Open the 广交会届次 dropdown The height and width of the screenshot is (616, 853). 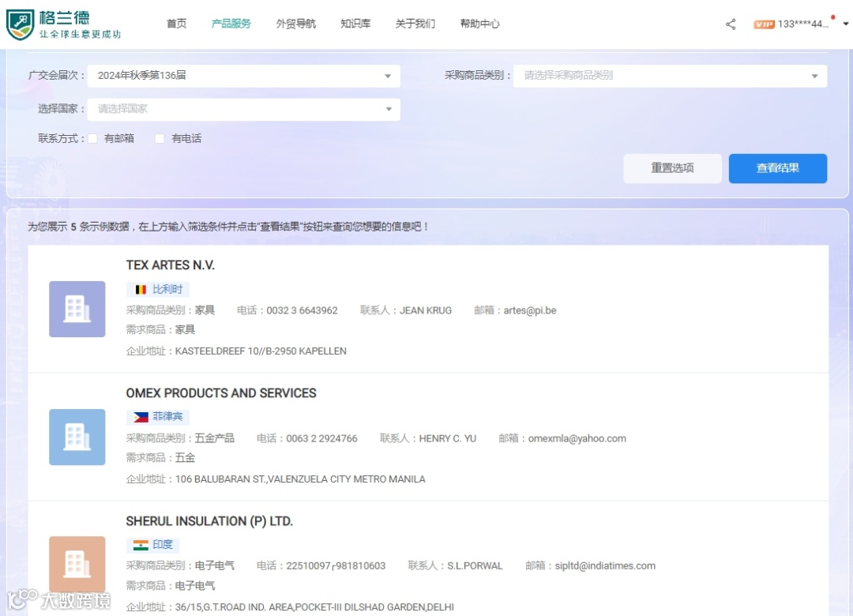[x=244, y=76]
